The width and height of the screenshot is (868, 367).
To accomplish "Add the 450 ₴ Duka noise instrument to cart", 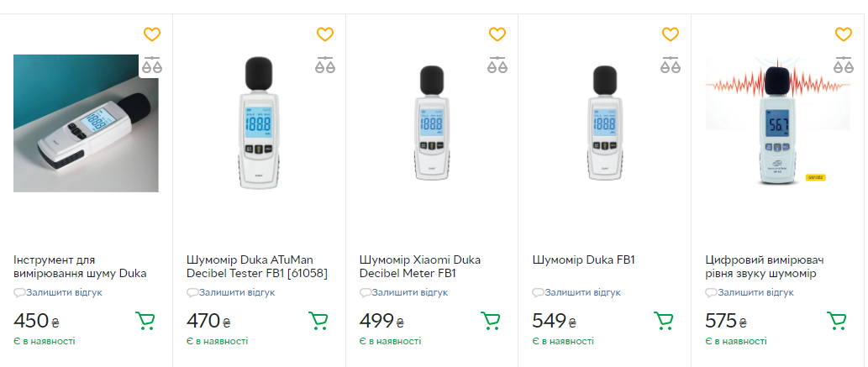I will [145, 321].
